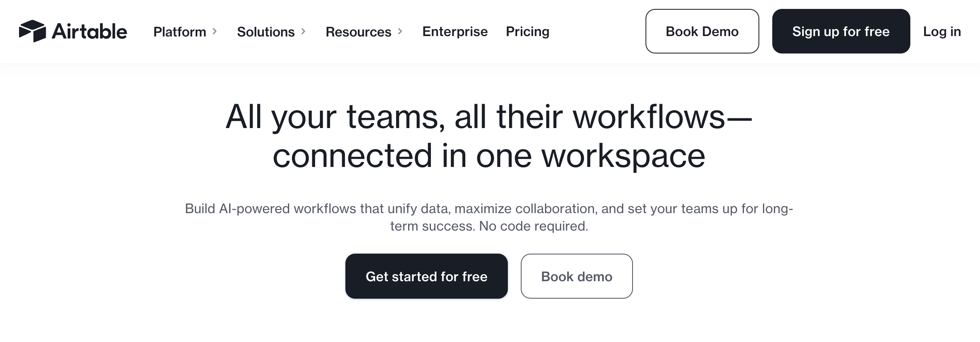Open the Enterprise page
Viewport: 980px width, 342px height.
pyautogui.click(x=454, y=31)
